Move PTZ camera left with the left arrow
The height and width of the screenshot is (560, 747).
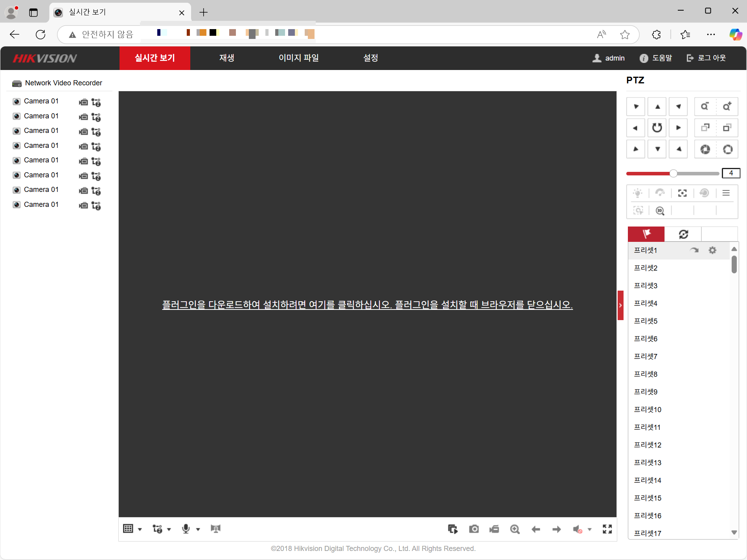[x=636, y=128]
